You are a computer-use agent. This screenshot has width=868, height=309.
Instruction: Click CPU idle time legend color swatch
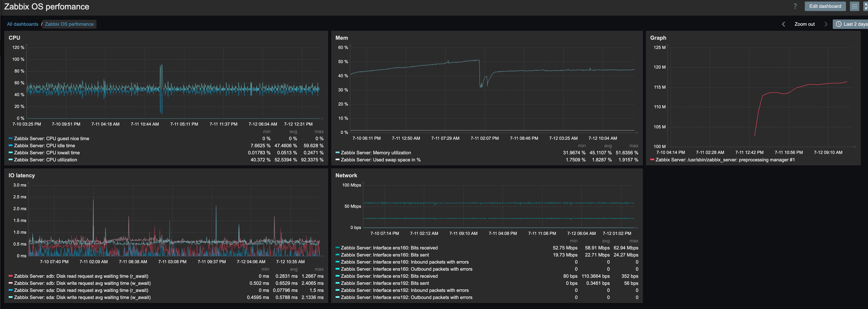[10, 145]
